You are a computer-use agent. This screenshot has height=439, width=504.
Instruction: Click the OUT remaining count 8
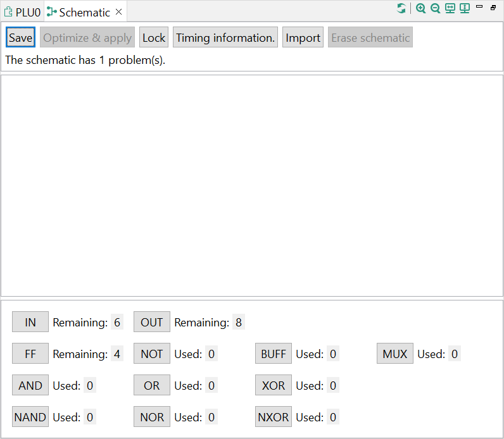pos(239,322)
